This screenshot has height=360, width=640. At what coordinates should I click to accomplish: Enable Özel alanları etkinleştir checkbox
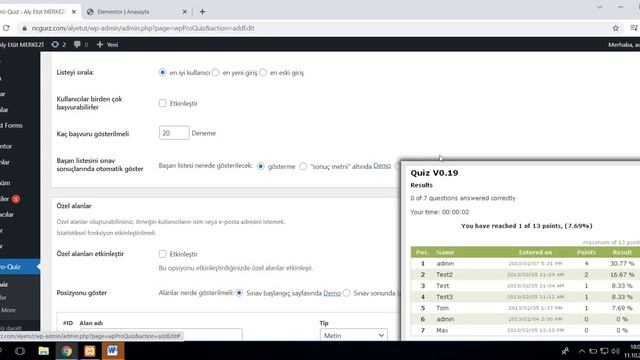(x=162, y=254)
